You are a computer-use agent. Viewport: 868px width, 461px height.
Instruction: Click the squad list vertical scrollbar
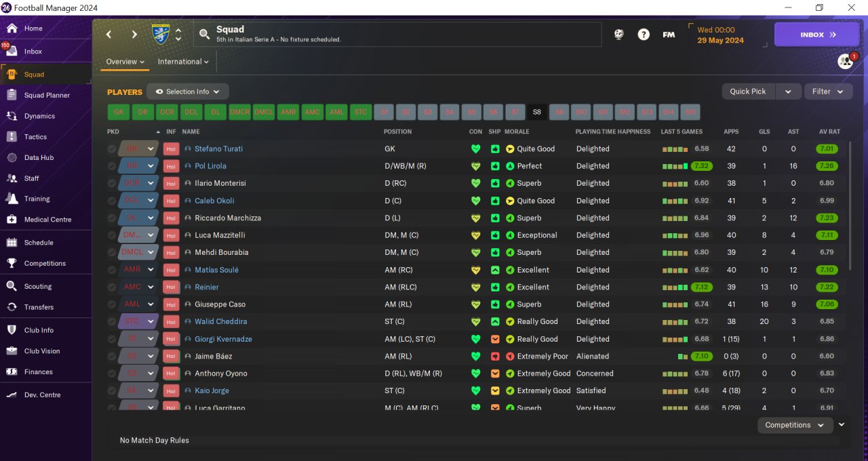click(850, 207)
